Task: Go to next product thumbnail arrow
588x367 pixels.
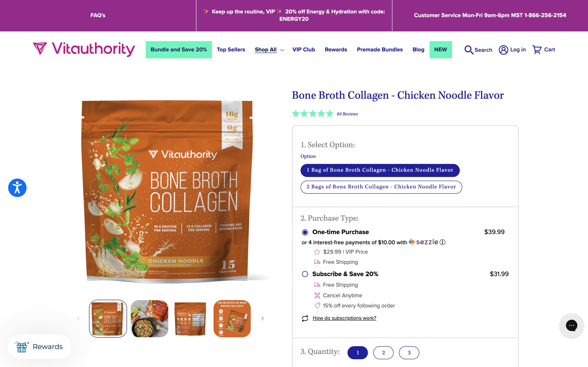Action: tap(262, 318)
